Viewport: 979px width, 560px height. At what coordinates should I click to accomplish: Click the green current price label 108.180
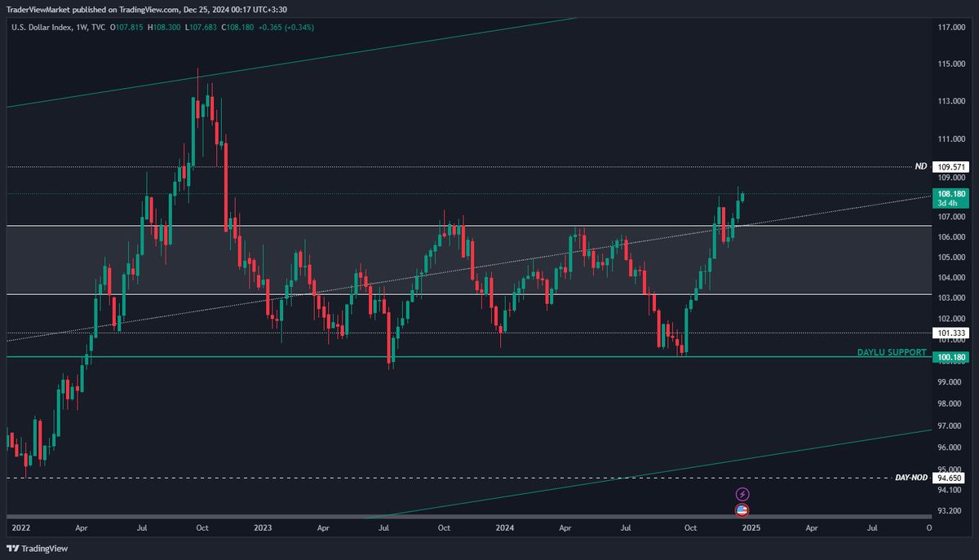point(951,193)
